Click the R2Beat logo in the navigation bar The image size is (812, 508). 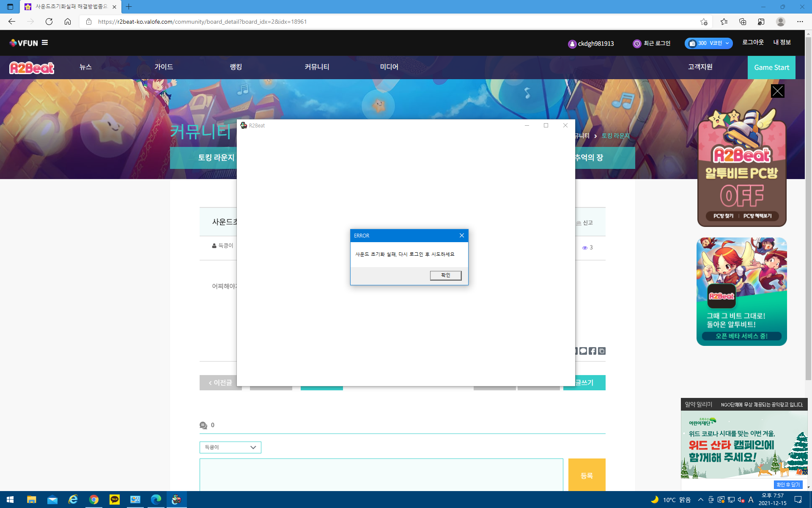coord(32,68)
